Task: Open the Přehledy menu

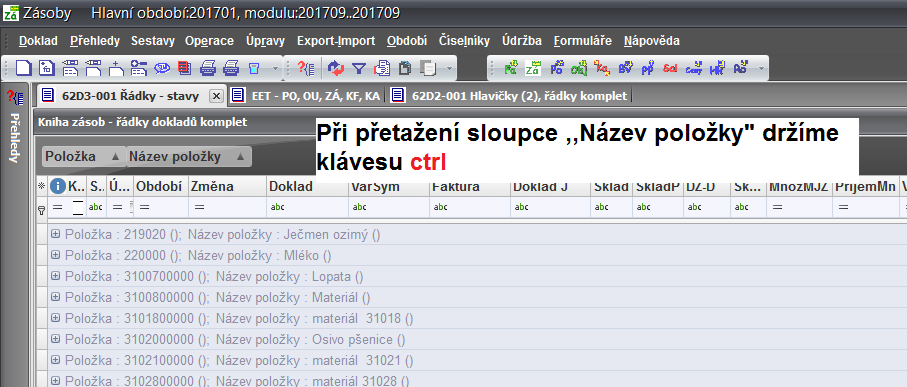Action: (95, 41)
